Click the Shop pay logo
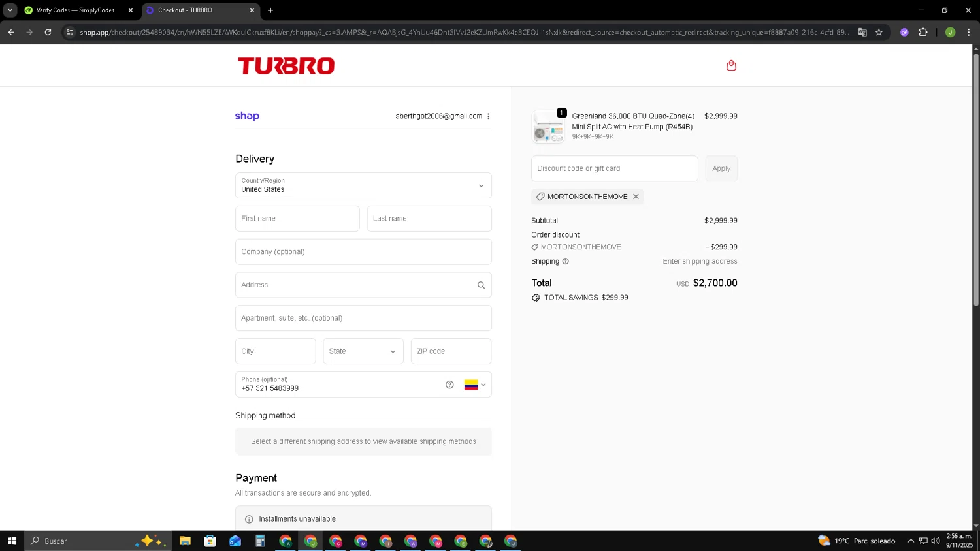Image resolution: width=980 pixels, height=551 pixels. tap(247, 116)
